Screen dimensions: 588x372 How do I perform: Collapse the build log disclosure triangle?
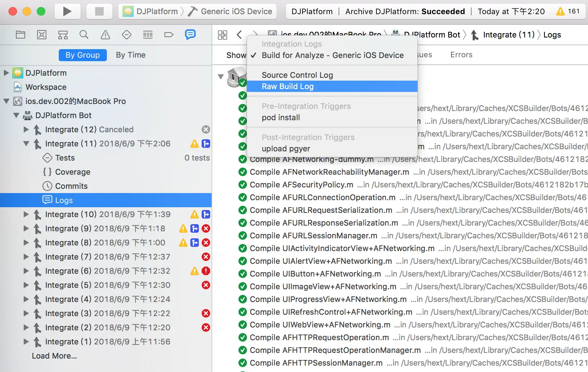221,76
